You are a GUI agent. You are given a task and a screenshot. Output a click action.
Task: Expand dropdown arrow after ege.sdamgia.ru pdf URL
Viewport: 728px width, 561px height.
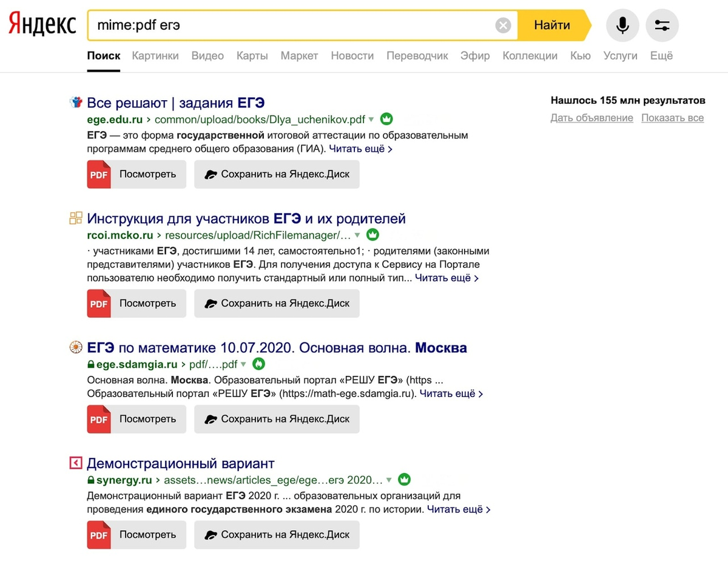point(243,364)
